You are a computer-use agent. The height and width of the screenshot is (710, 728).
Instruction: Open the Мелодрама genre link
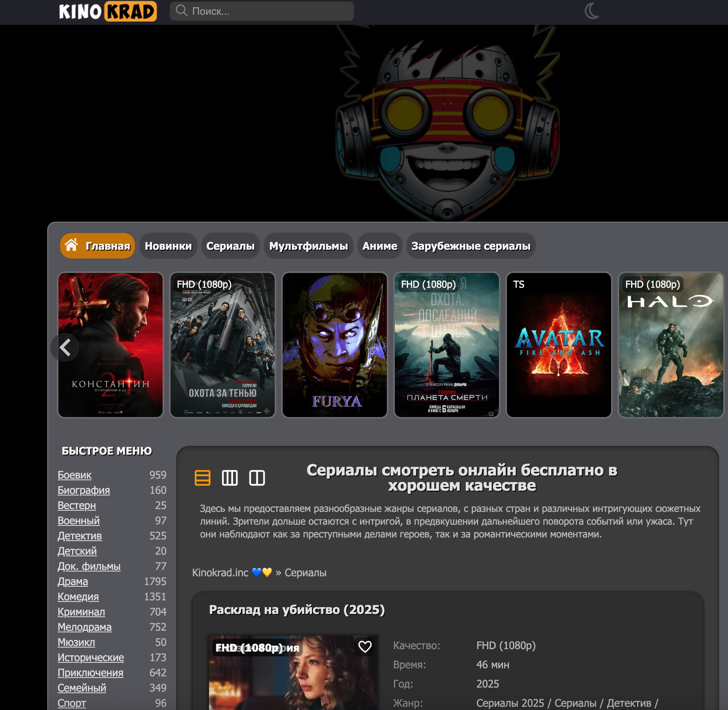pyautogui.click(x=84, y=627)
